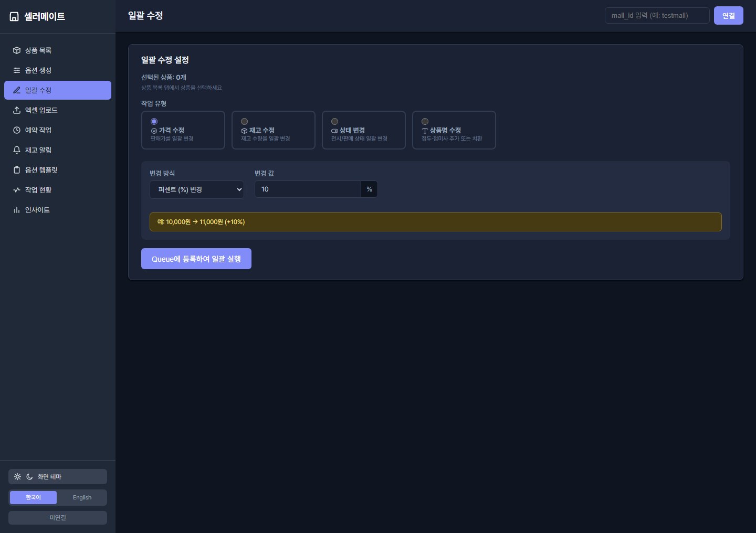Click the sliders icon beside 옵션 생성
This screenshot has width=756, height=533.
[x=17, y=70]
